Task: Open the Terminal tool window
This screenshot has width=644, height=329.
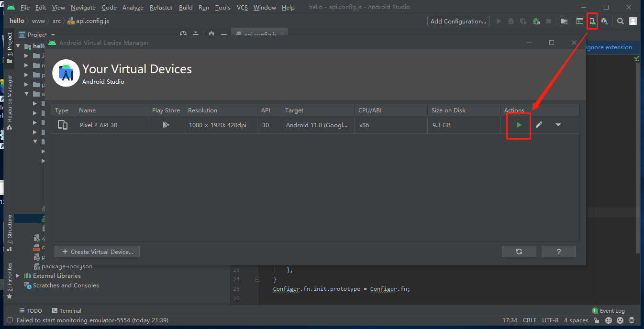Action: (67, 311)
